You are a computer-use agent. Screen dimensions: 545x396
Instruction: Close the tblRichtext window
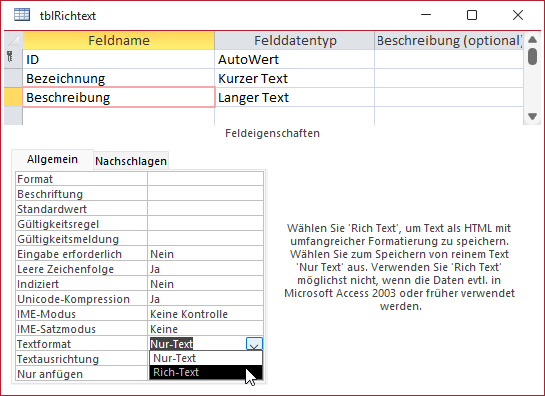click(x=518, y=15)
